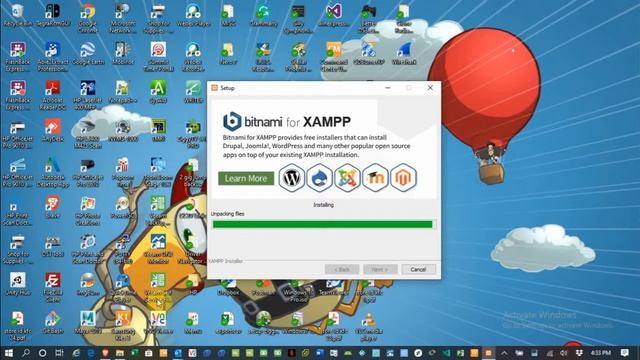640x360 pixels.
Task: Open Acrobat Reader DC desktop shortcut
Action: point(53,95)
